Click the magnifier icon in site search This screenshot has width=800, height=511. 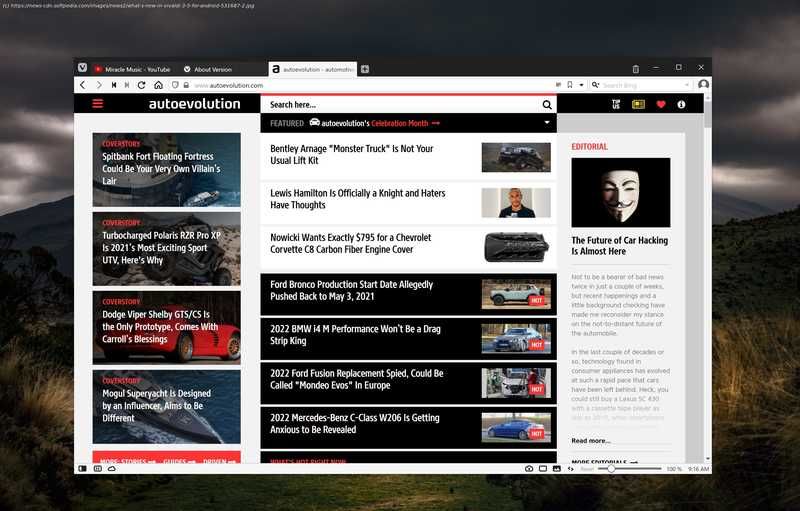[x=547, y=104]
